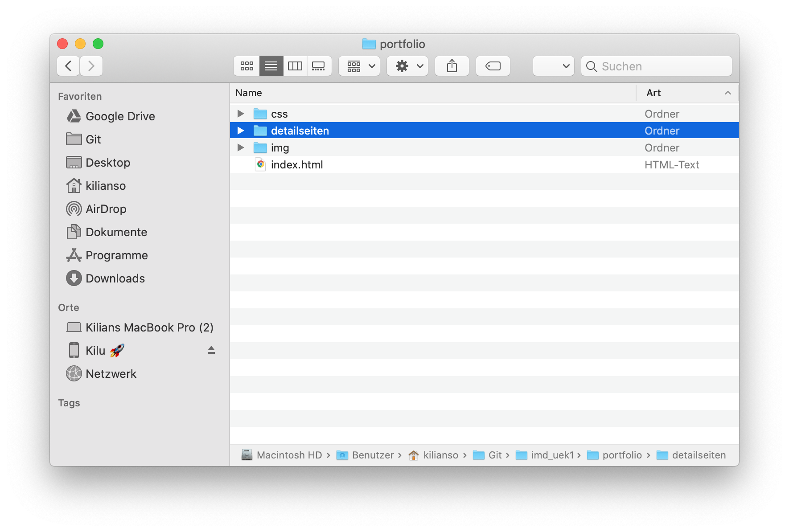Screen dimensions: 789x532
Task: Sort files by the Name column header
Action: (249, 93)
